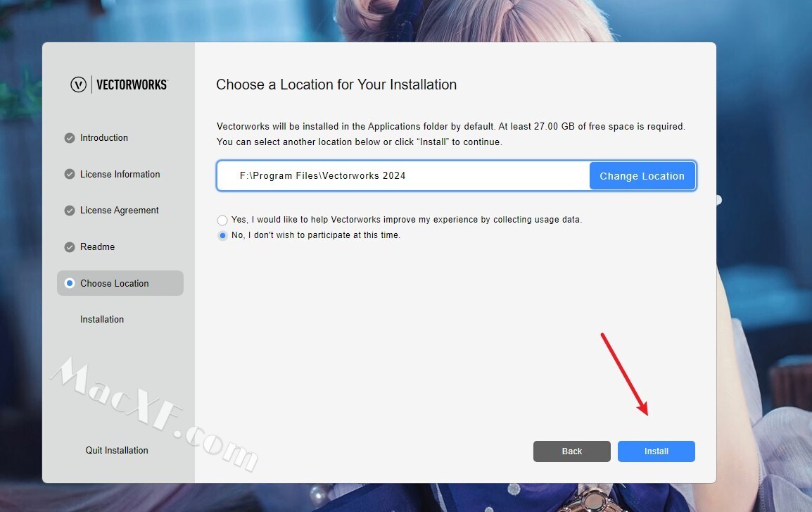Click the Vectorworks logo icon
The width and height of the screenshot is (812, 512).
[78, 85]
